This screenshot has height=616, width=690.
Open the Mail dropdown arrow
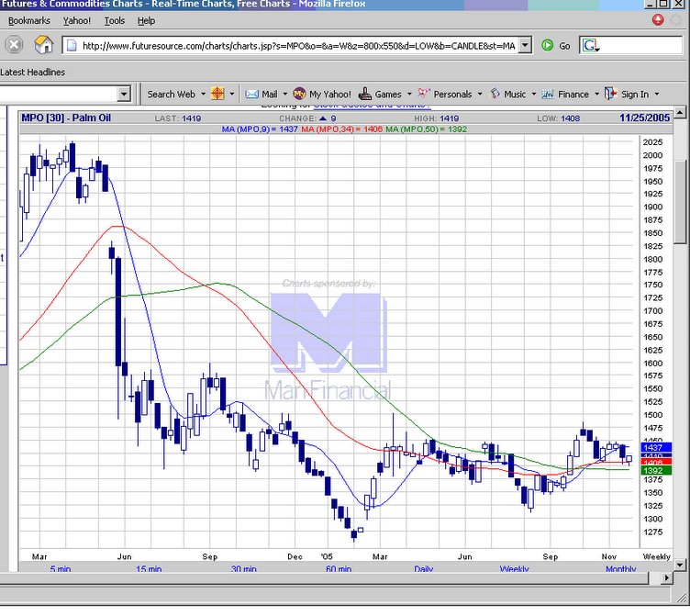click(284, 94)
